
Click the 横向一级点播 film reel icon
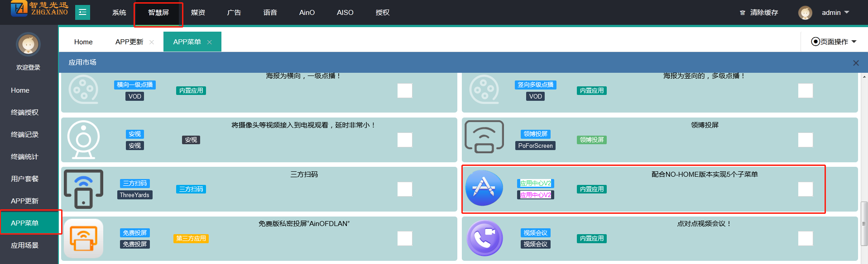[x=83, y=90]
